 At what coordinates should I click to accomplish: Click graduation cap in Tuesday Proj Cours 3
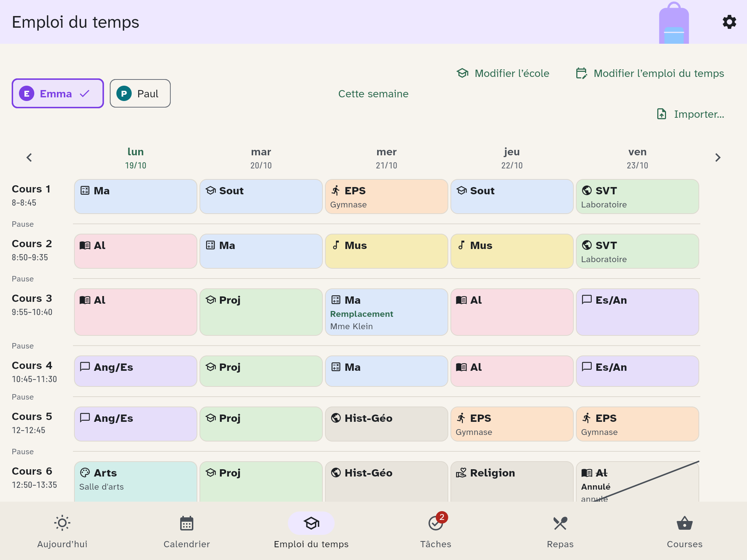pos(210,300)
